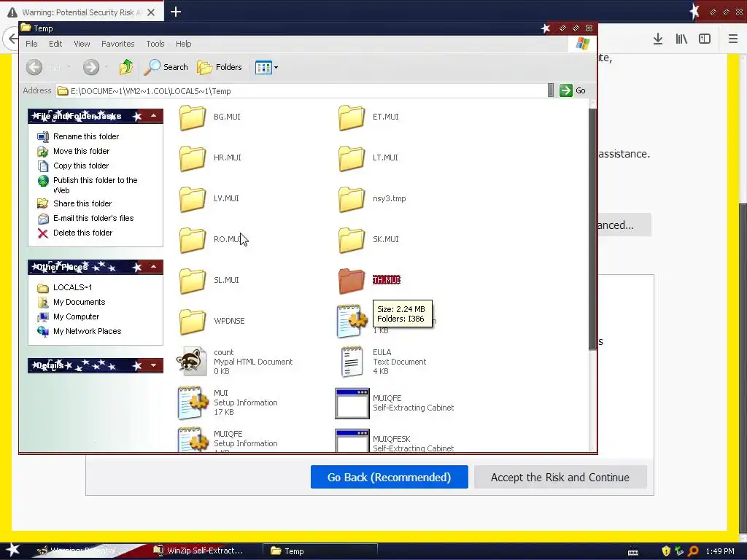Select the LV.MUI folder
This screenshot has height=560, width=747.
coord(209,199)
